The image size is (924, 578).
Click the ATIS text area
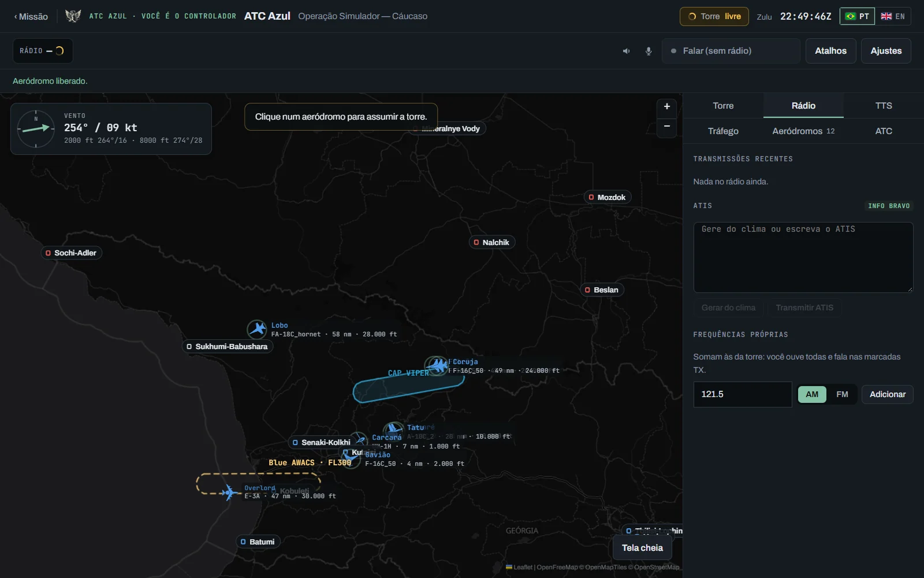coord(803,258)
